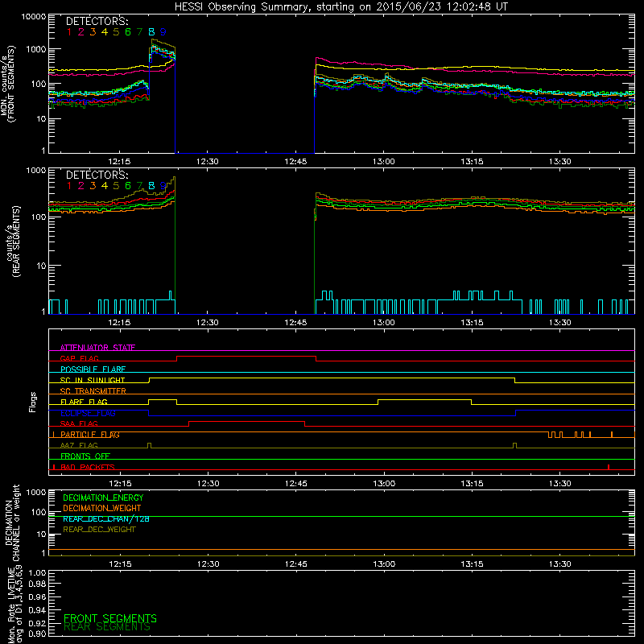Click cyan detector 8 in rear segments legend
Screen dimensions: 644x644
151,186
